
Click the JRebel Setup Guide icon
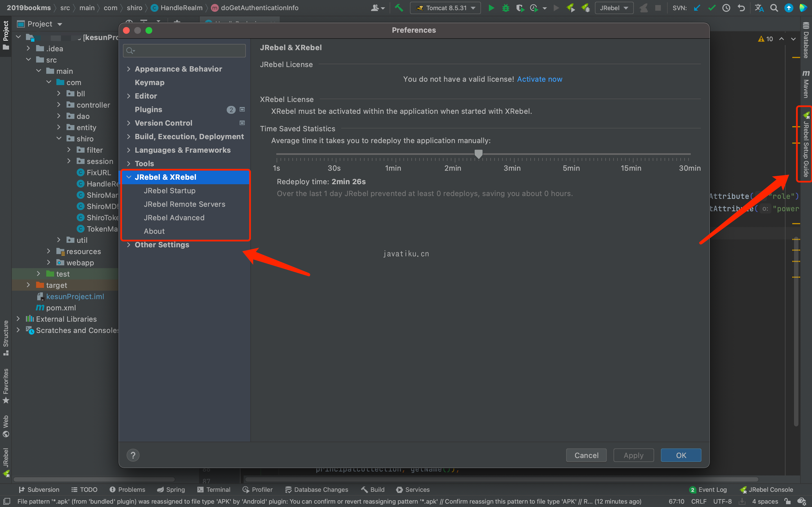(x=806, y=145)
